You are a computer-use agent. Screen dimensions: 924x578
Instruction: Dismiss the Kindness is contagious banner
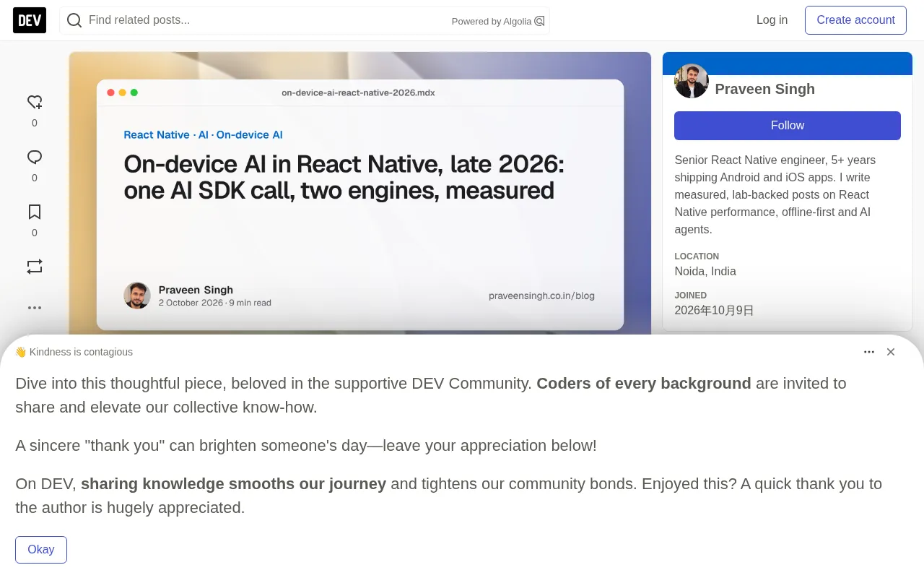pos(891,352)
